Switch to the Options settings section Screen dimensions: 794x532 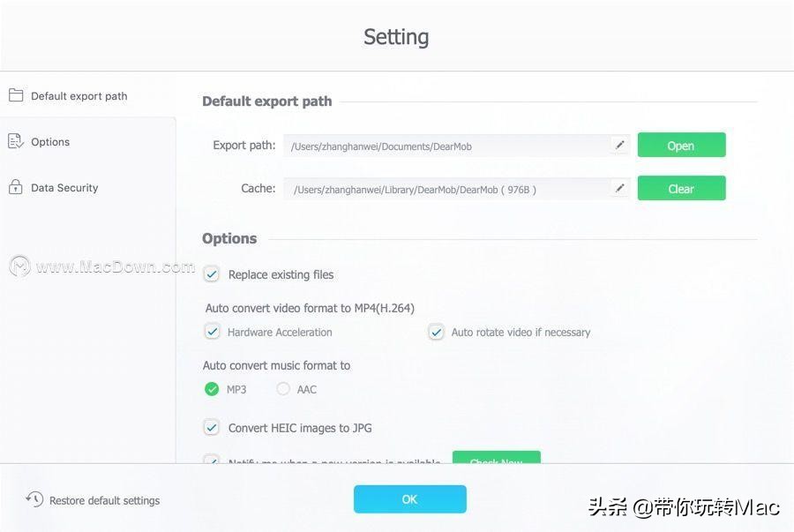click(x=50, y=141)
